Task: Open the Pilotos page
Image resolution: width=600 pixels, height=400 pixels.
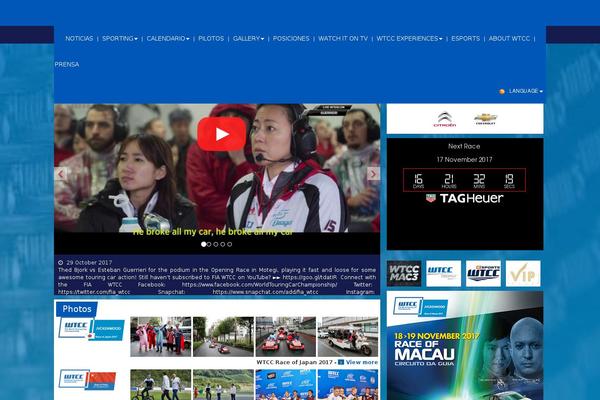Action: pos(211,39)
